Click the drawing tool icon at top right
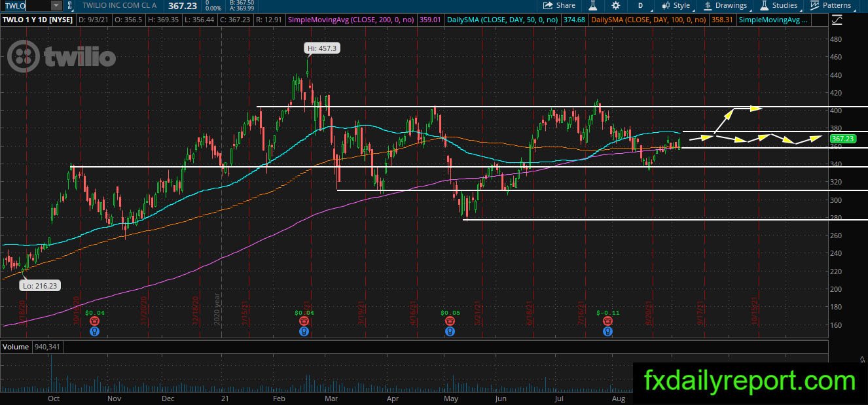This screenshot has height=405, width=868. [837, 20]
